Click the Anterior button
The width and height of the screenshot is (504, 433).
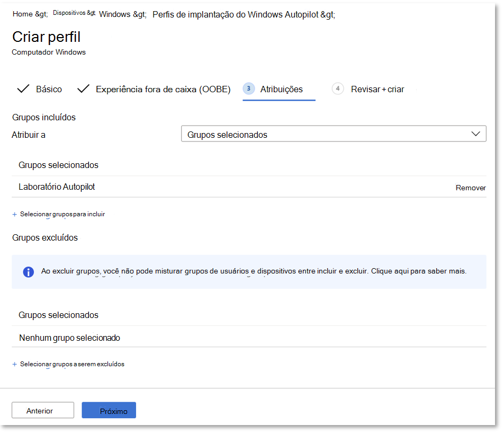[43, 410]
